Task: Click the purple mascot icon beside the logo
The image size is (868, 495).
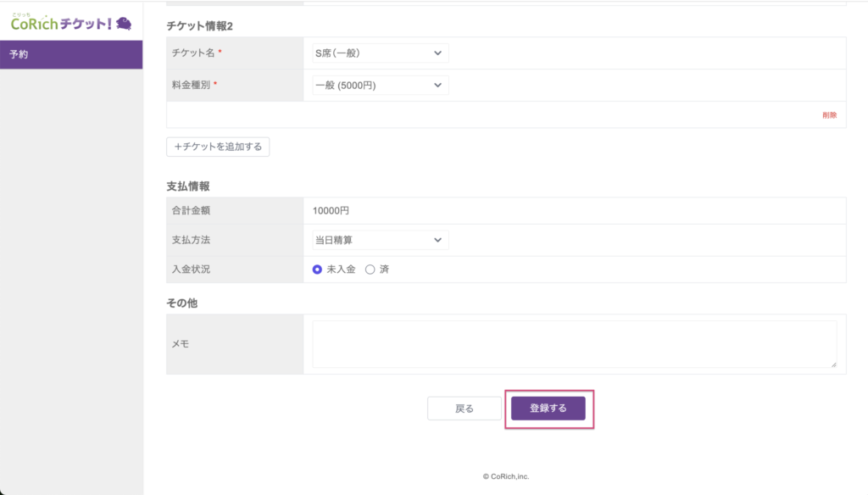Action: pyautogui.click(x=123, y=24)
